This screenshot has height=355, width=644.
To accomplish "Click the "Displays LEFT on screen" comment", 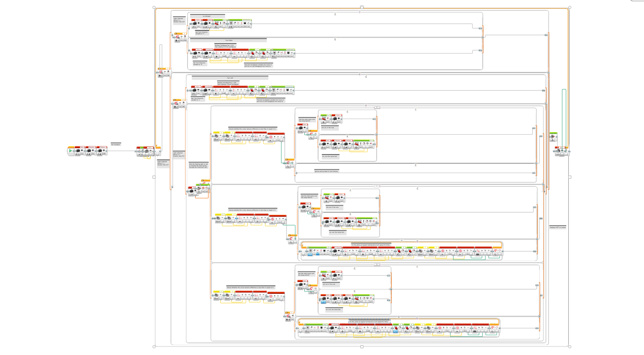I will pyautogui.click(x=557, y=227).
